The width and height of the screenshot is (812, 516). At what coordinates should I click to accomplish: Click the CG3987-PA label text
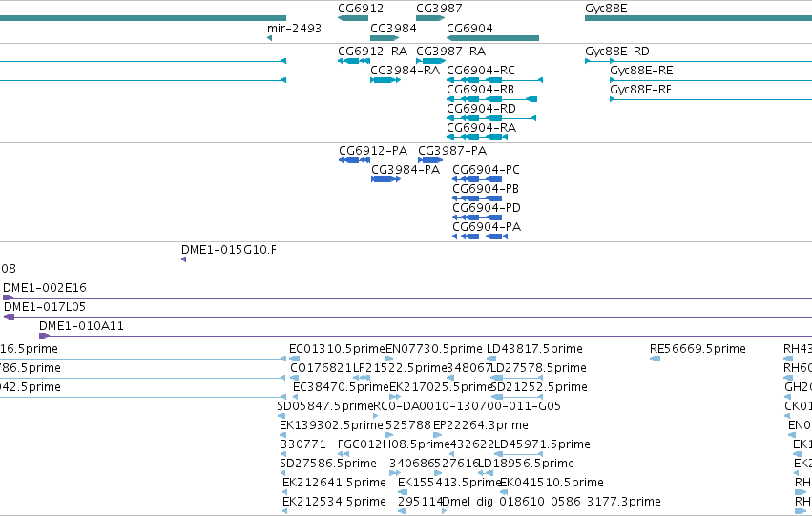click(x=452, y=151)
